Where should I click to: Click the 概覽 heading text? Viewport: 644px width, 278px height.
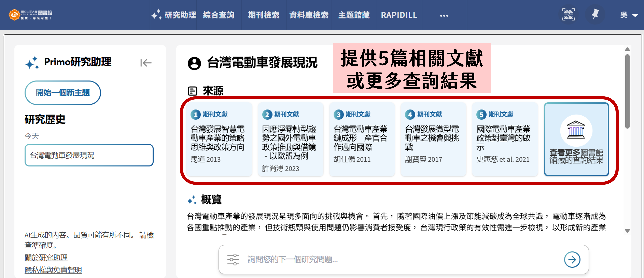point(211,200)
